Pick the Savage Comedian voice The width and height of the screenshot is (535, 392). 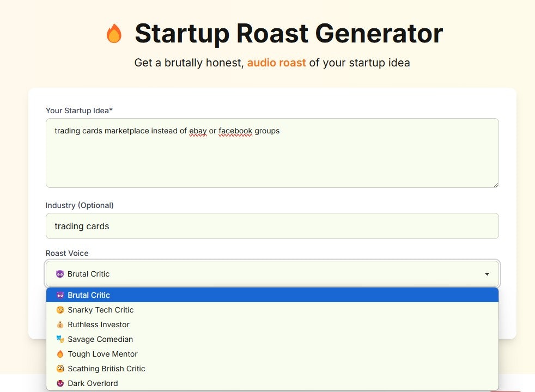click(272, 339)
